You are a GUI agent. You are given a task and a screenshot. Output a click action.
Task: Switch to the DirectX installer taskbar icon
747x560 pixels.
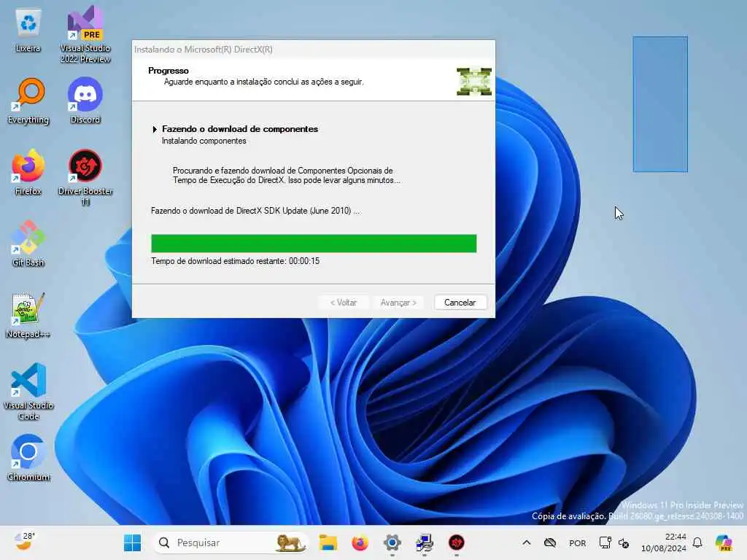click(x=424, y=542)
